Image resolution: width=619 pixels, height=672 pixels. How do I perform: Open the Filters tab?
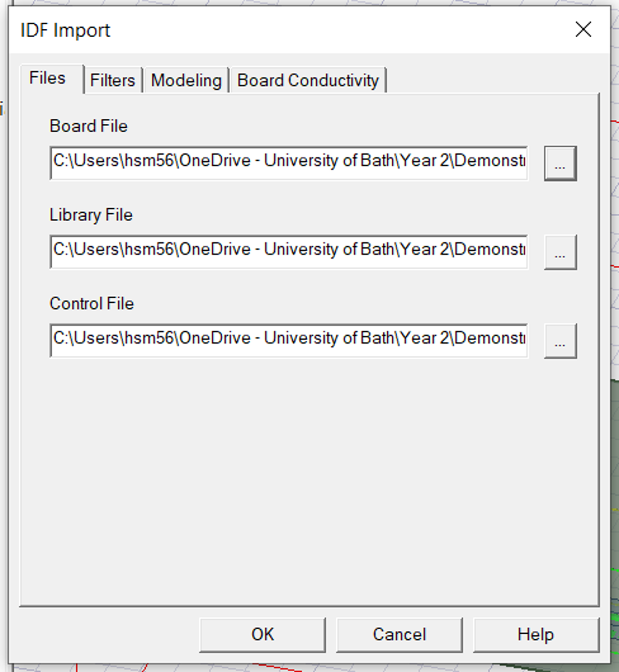(x=113, y=81)
